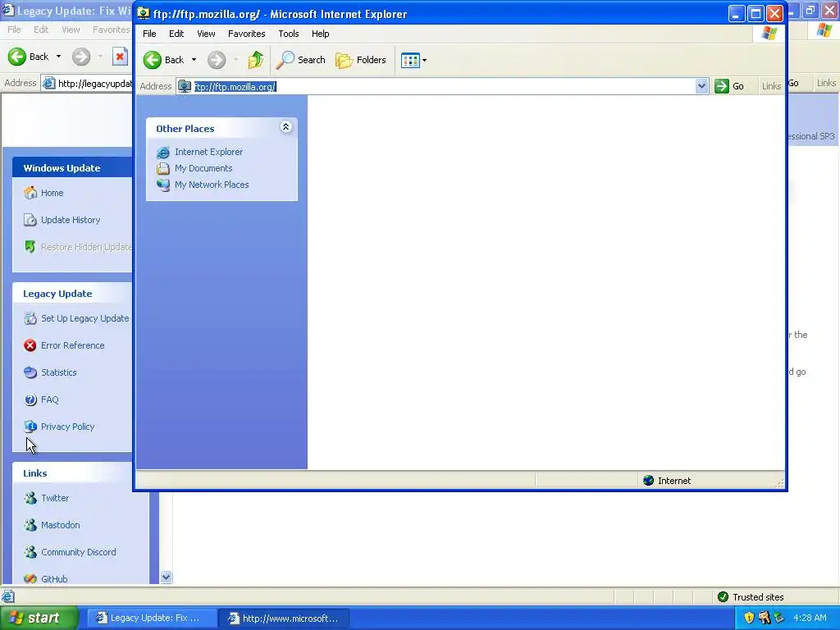Click the Home house icon in Legacy Update sidebar

(x=30, y=193)
